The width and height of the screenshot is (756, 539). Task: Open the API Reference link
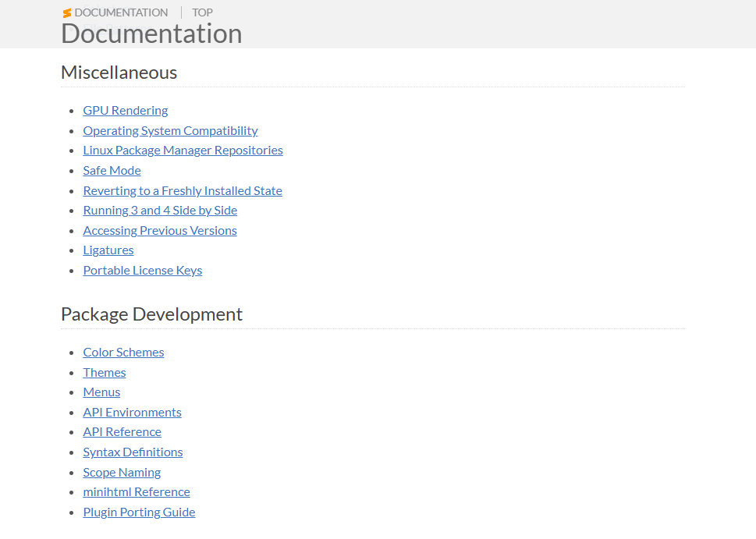point(122,432)
